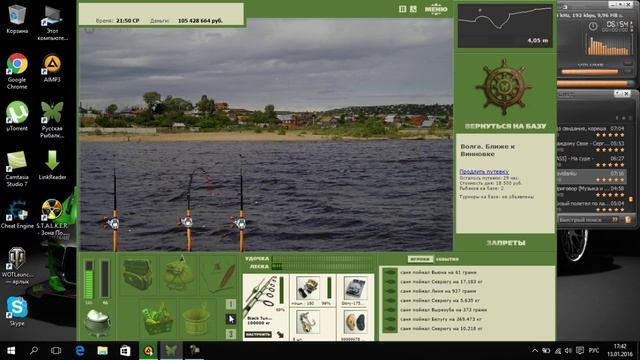Select chat row about Севрюга 17.183 кг
The image size is (640, 360).
(441, 282)
